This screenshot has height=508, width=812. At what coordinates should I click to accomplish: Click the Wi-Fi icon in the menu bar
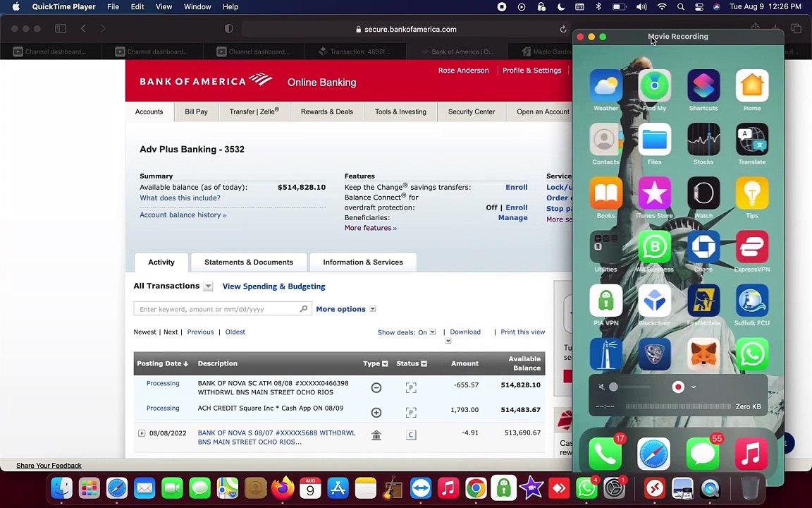(x=662, y=7)
